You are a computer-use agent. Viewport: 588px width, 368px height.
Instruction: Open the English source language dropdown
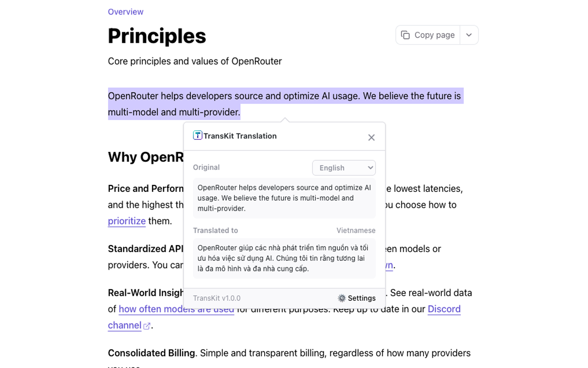coord(344,168)
